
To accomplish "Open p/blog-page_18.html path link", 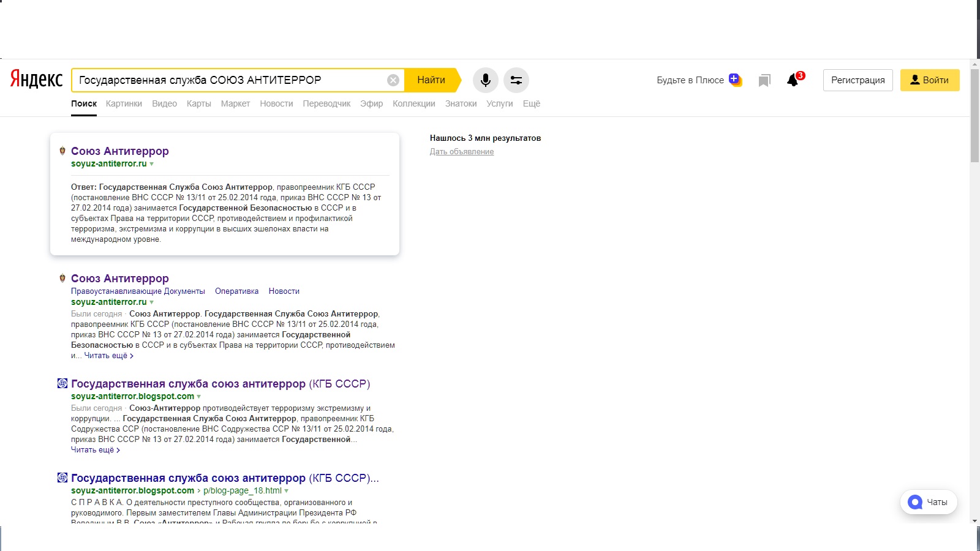I will pyautogui.click(x=243, y=490).
